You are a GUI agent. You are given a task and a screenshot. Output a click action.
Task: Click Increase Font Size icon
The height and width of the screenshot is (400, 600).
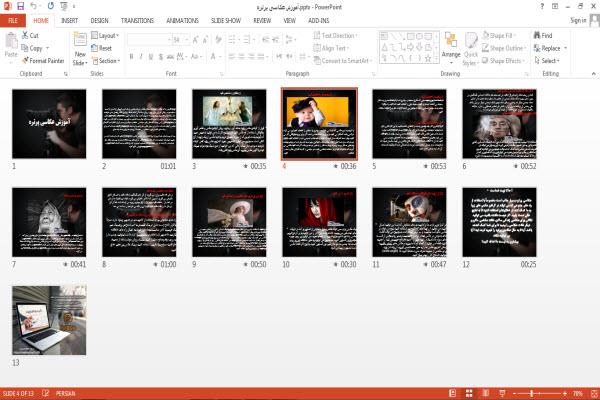196,40
